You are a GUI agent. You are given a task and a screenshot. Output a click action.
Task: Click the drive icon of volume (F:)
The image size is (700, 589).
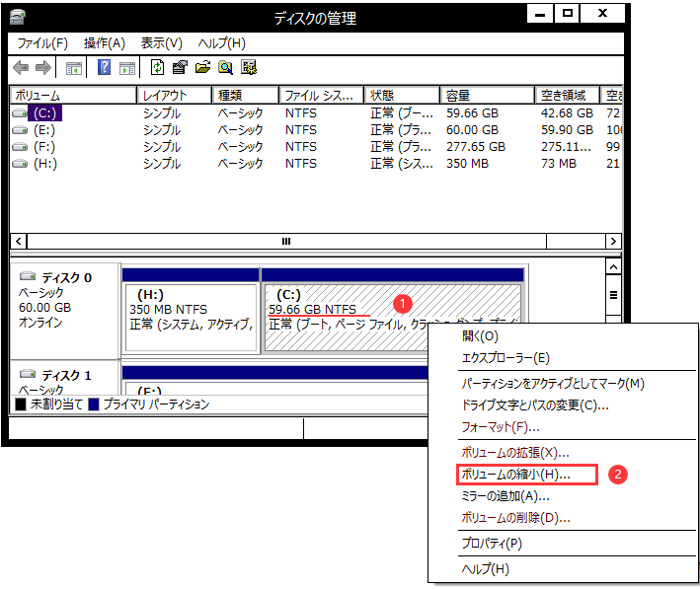pos(20,147)
